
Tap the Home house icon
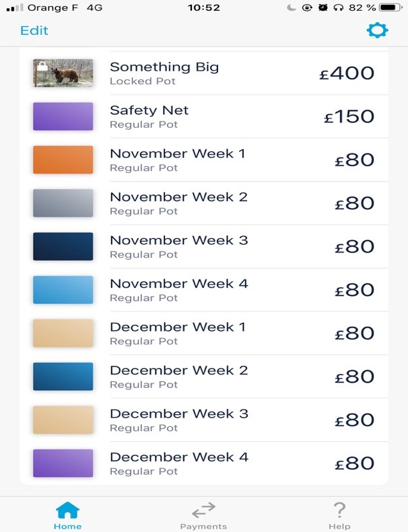(67, 510)
